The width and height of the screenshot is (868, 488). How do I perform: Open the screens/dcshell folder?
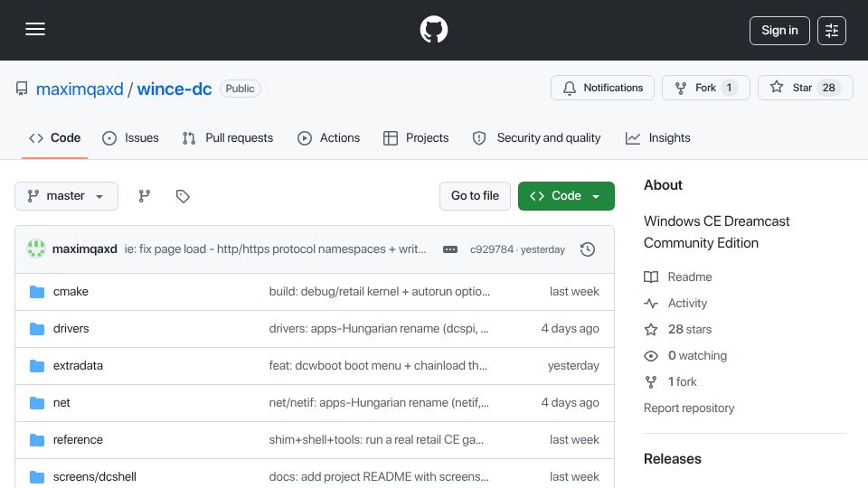pos(95,477)
